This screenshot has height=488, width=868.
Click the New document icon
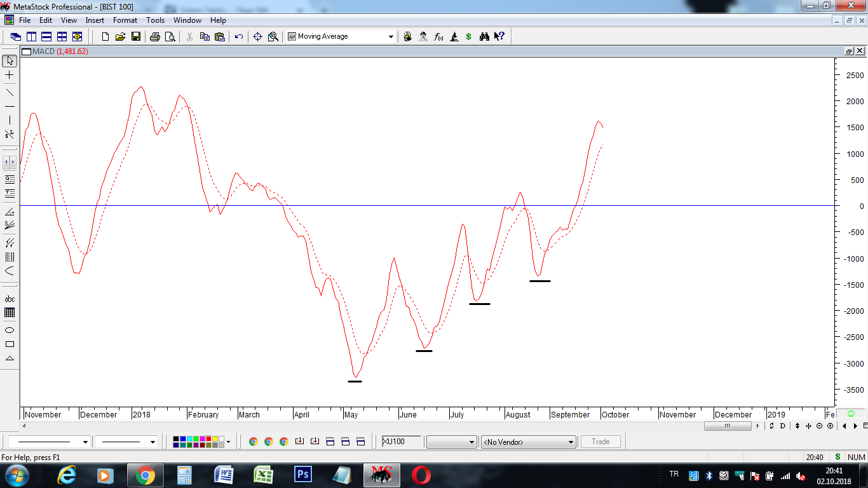click(x=105, y=37)
